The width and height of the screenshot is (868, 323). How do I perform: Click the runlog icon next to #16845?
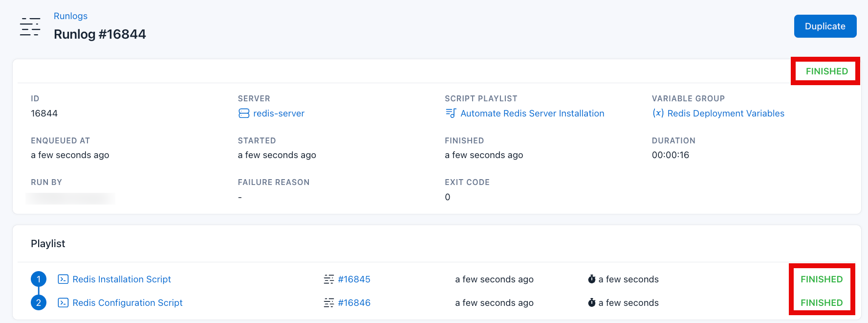(329, 279)
